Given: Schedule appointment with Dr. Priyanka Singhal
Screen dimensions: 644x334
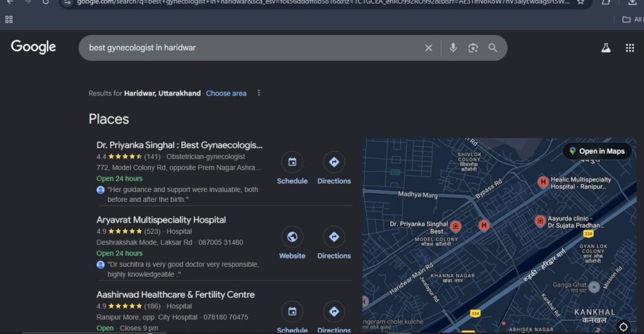Looking at the screenshot, I should pos(292,169).
